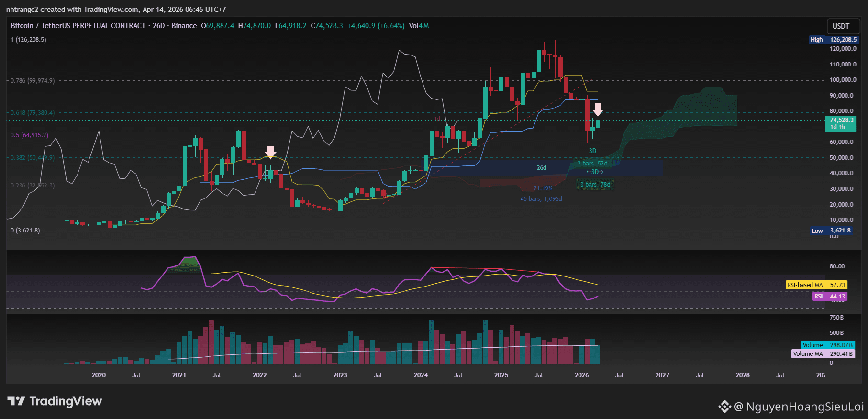The width and height of the screenshot is (868, 419).
Task: Click the 100,000.0 price axis tick
Action: tap(843, 80)
